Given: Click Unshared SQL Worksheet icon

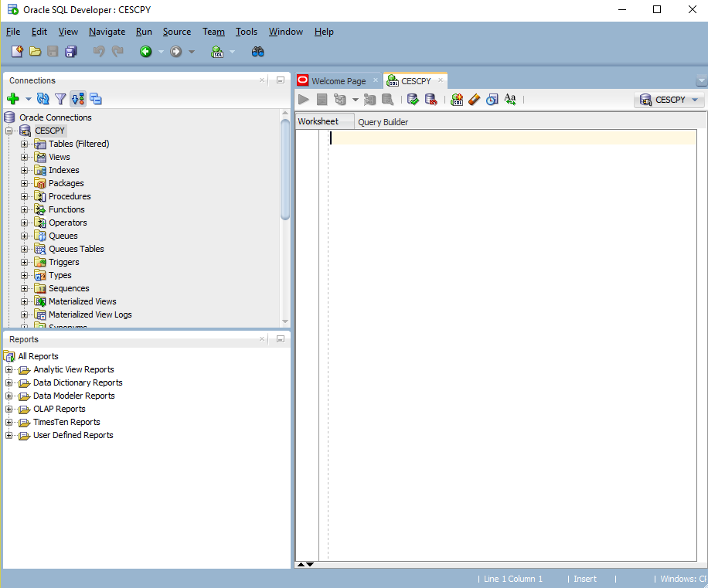Looking at the screenshot, I should (457, 99).
